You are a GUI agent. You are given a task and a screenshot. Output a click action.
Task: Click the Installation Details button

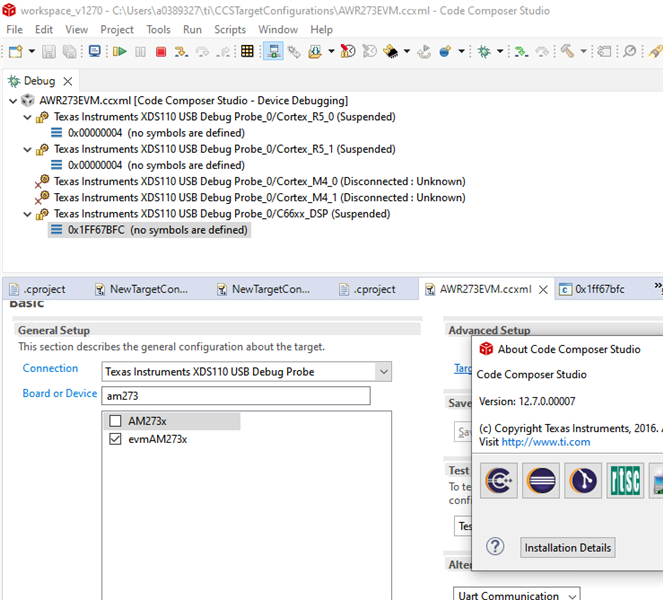pyautogui.click(x=567, y=548)
